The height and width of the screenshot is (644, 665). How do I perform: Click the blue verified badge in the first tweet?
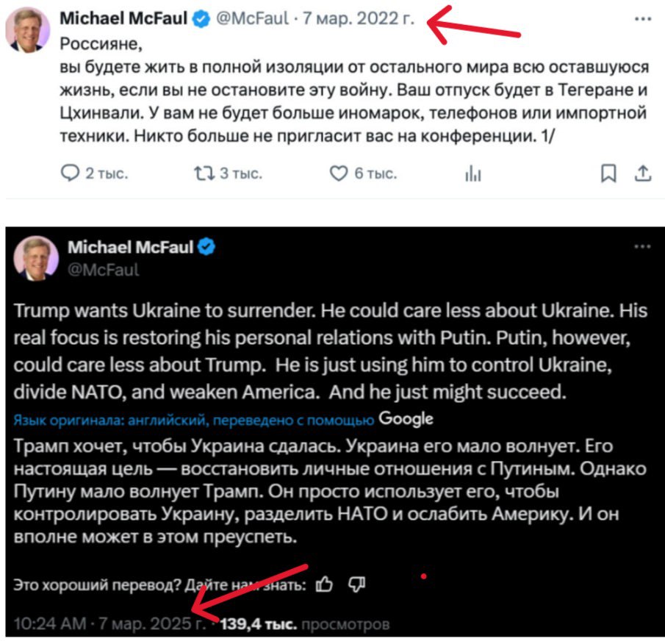pos(199,20)
